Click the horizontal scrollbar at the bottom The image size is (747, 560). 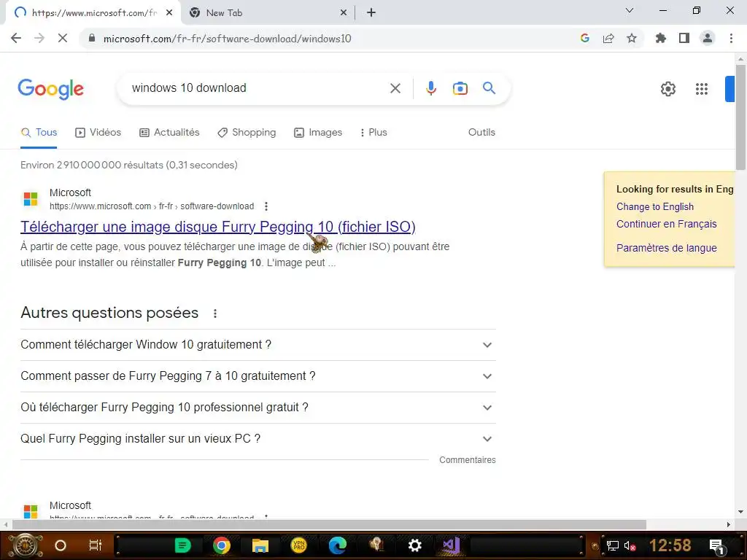[329, 525]
